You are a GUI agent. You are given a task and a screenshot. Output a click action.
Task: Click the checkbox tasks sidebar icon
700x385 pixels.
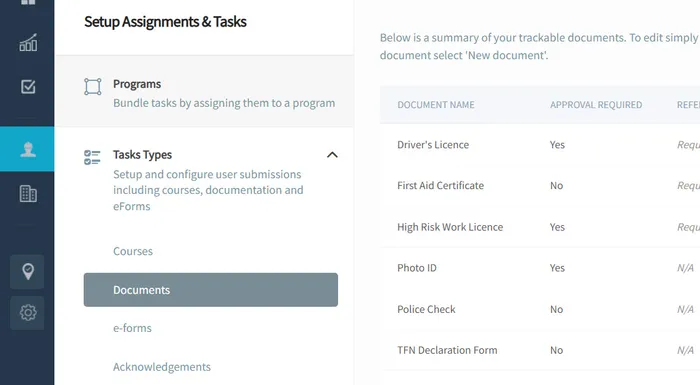(28, 86)
